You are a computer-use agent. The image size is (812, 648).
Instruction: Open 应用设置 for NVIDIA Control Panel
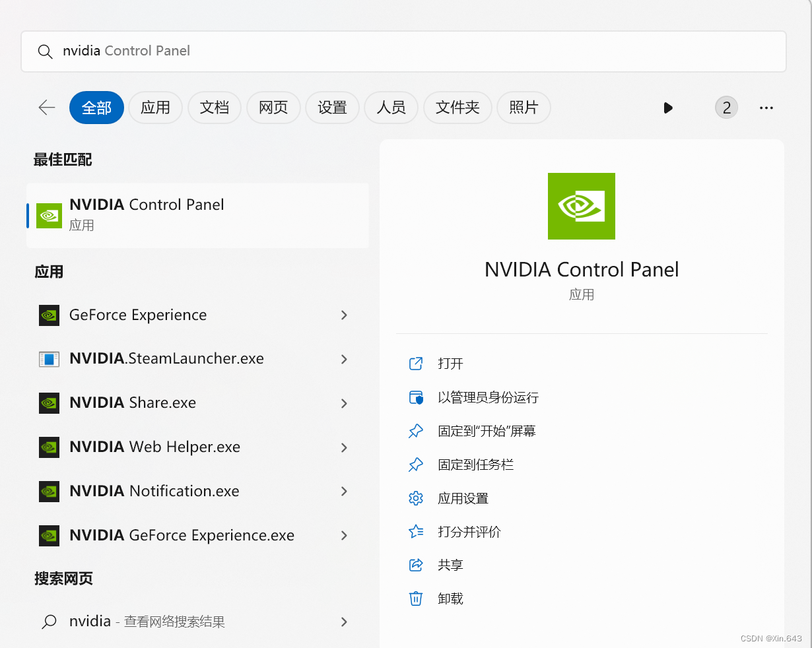point(463,498)
